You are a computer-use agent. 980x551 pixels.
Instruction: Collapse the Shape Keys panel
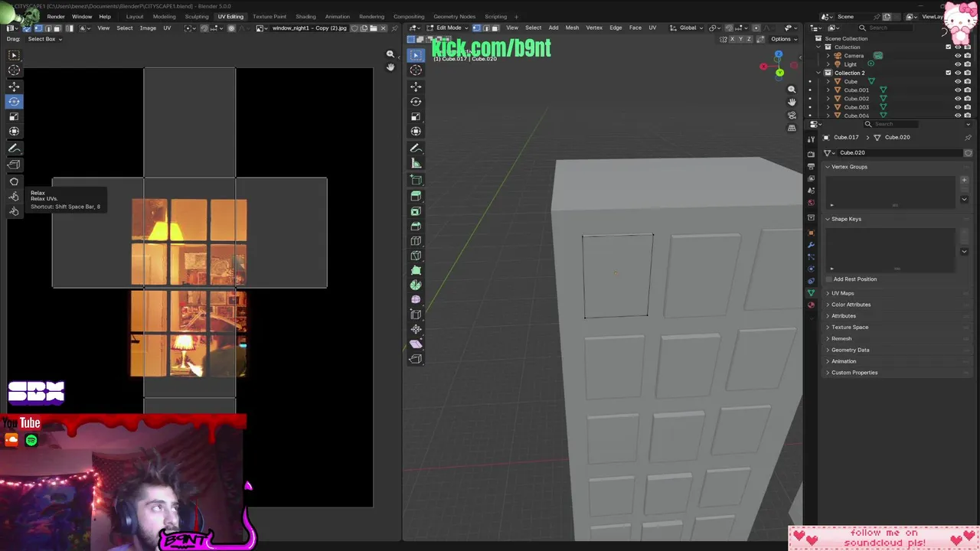pyautogui.click(x=828, y=219)
